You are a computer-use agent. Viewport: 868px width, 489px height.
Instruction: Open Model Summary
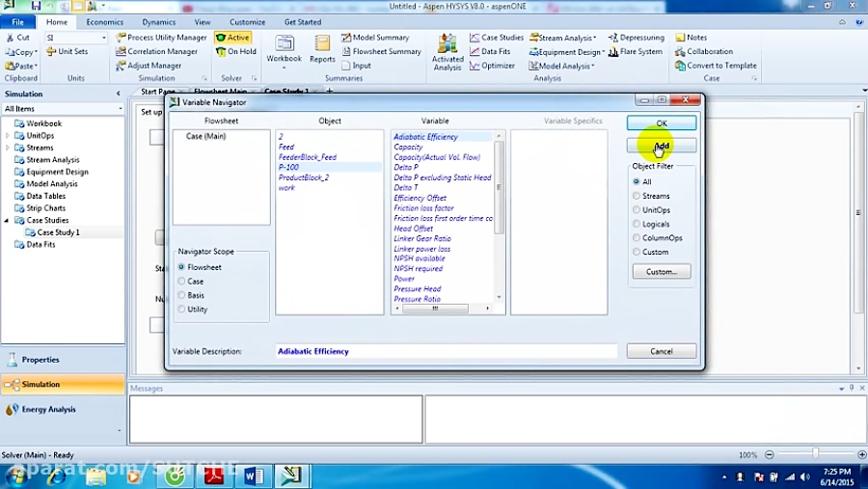[x=375, y=37]
